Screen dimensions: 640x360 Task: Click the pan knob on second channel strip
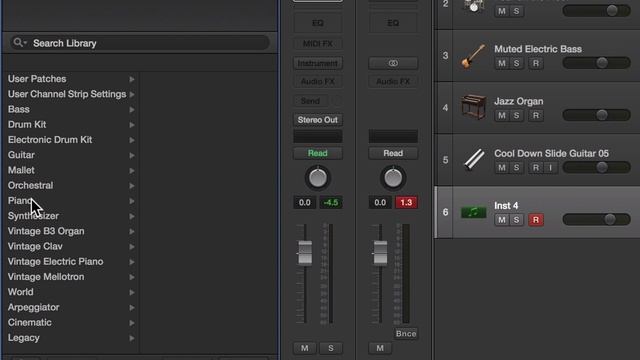(393, 178)
